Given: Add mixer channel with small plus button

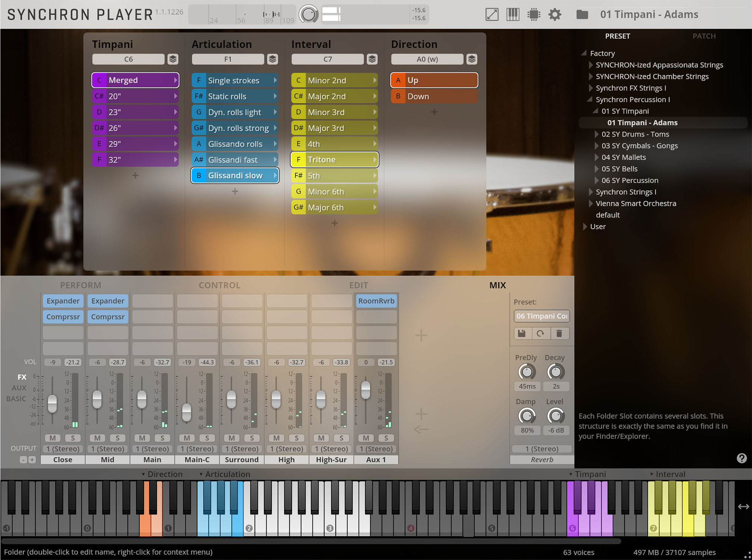Looking at the screenshot, I should 32,460.
